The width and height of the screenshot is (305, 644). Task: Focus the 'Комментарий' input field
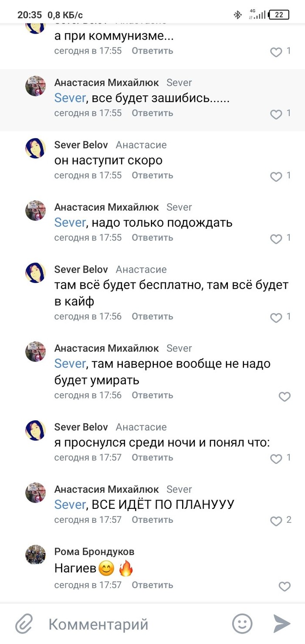[131, 624]
